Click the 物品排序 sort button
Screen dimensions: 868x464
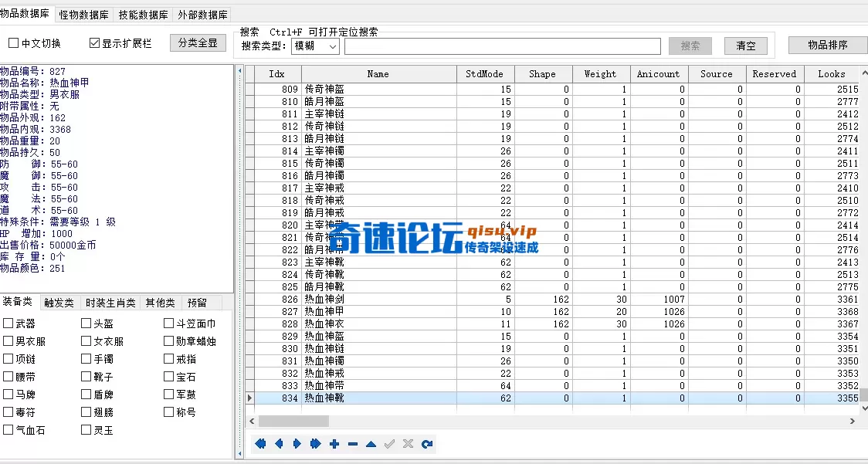pos(827,44)
